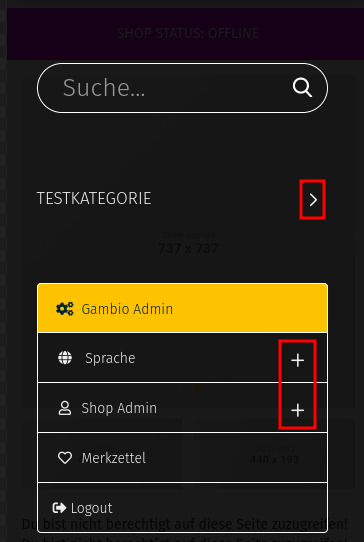Screen dimensions: 364x542
Task: Click the magnifying glass search icon
Action: [x=302, y=87]
